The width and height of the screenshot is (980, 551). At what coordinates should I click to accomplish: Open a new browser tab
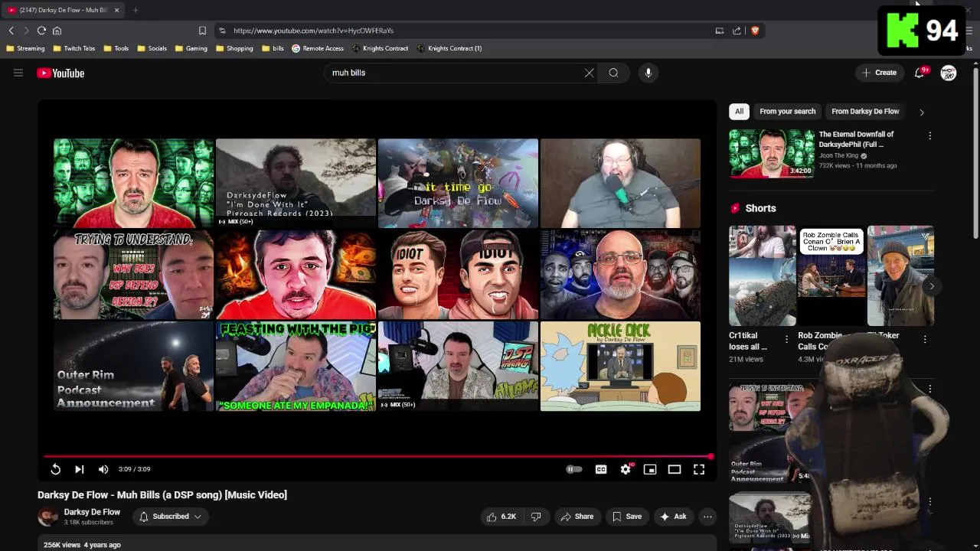[136, 10]
